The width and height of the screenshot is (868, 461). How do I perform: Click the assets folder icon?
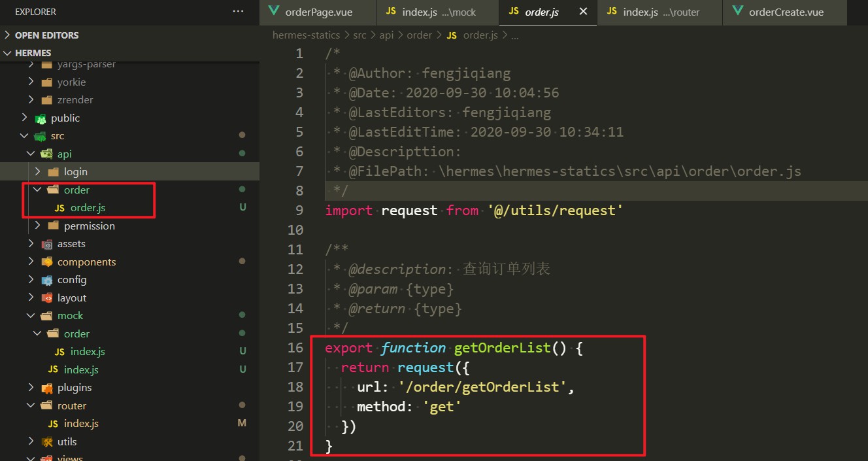pos(46,244)
